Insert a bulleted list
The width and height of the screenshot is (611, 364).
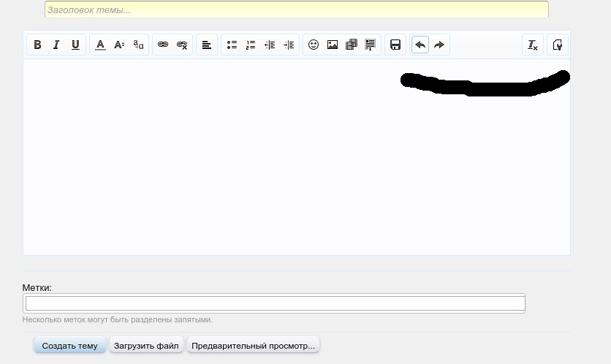tap(232, 45)
